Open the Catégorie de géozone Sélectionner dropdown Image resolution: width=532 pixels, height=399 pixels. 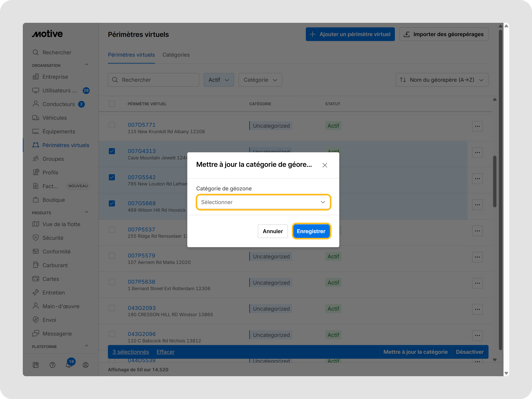point(263,202)
